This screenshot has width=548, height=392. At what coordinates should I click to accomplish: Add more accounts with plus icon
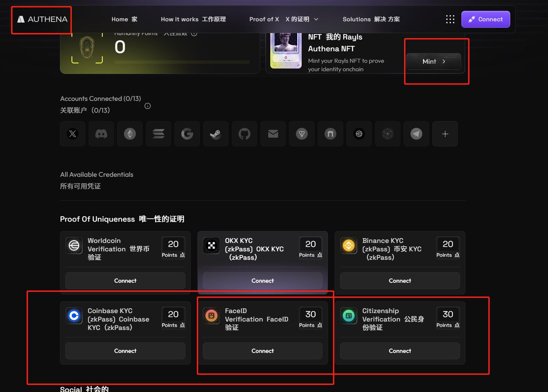tap(445, 134)
